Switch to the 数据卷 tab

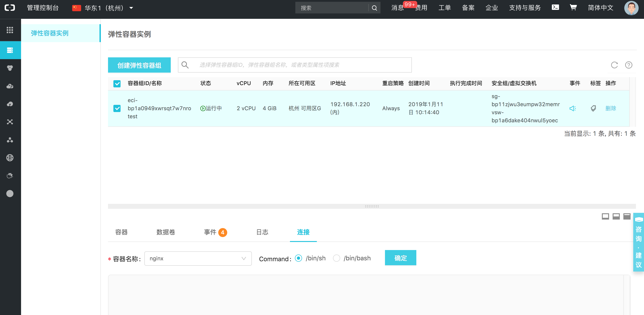(x=166, y=232)
